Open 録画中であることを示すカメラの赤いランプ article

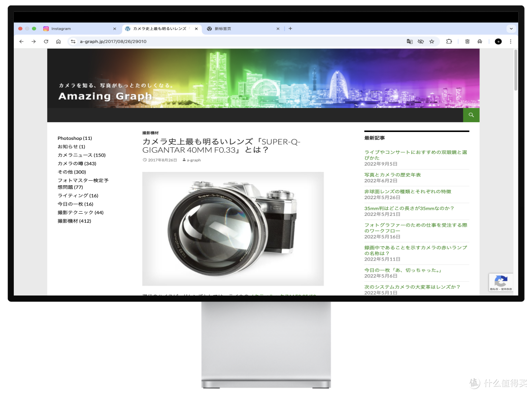416,250
